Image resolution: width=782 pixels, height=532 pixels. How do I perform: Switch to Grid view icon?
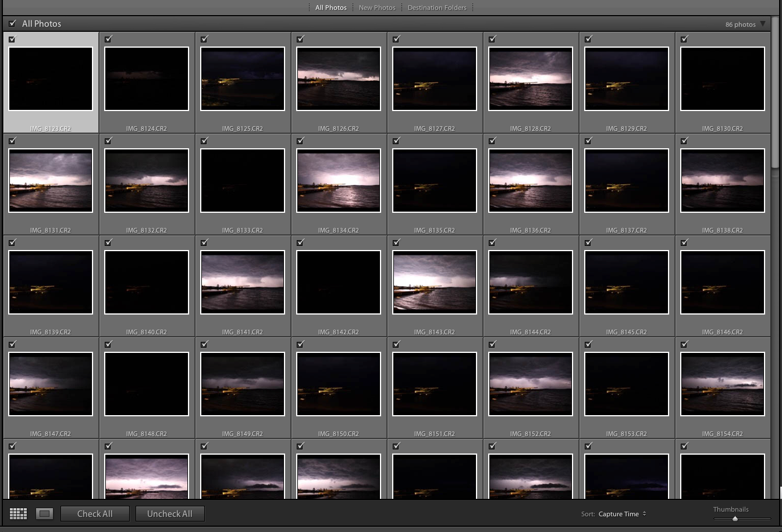tap(19, 513)
